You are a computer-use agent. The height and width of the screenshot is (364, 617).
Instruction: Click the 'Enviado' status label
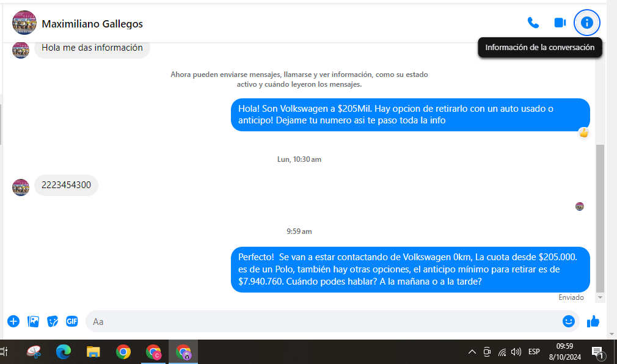point(571,297)
